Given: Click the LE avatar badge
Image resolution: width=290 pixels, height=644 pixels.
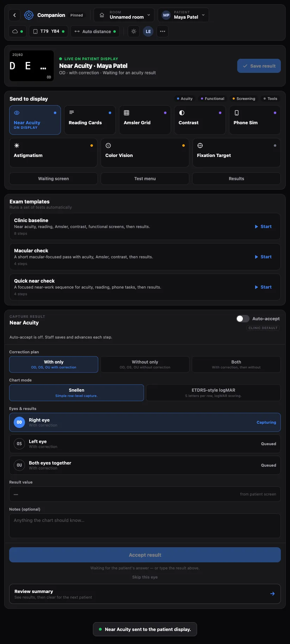Looking at the screenshot, I should (x=148, y=31).
